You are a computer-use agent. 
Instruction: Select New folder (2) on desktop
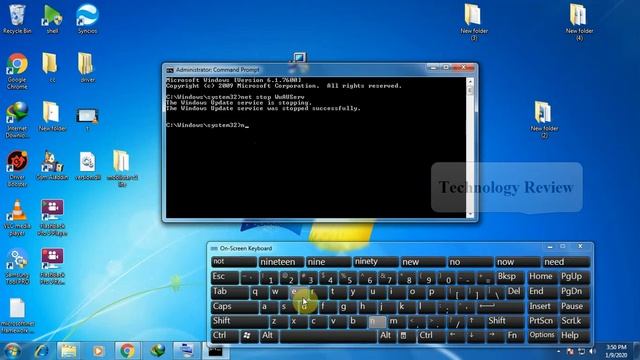[544, 120]
